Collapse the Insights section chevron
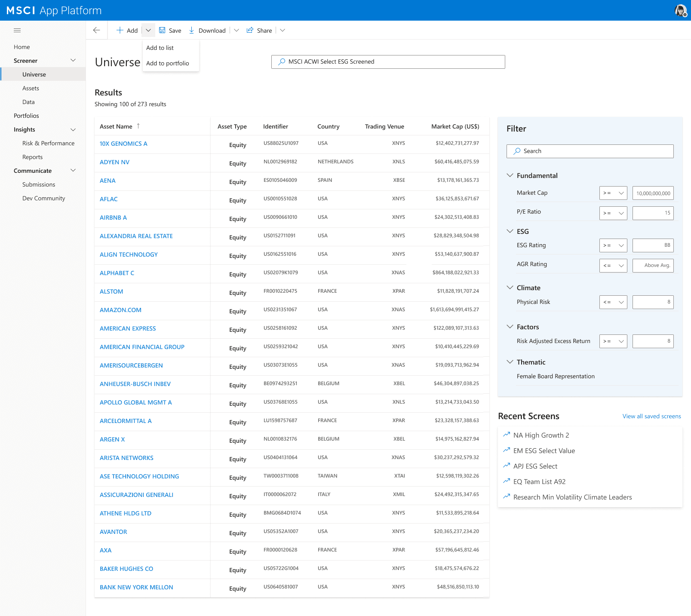The image size is (691, 616). tap(73, 129)
